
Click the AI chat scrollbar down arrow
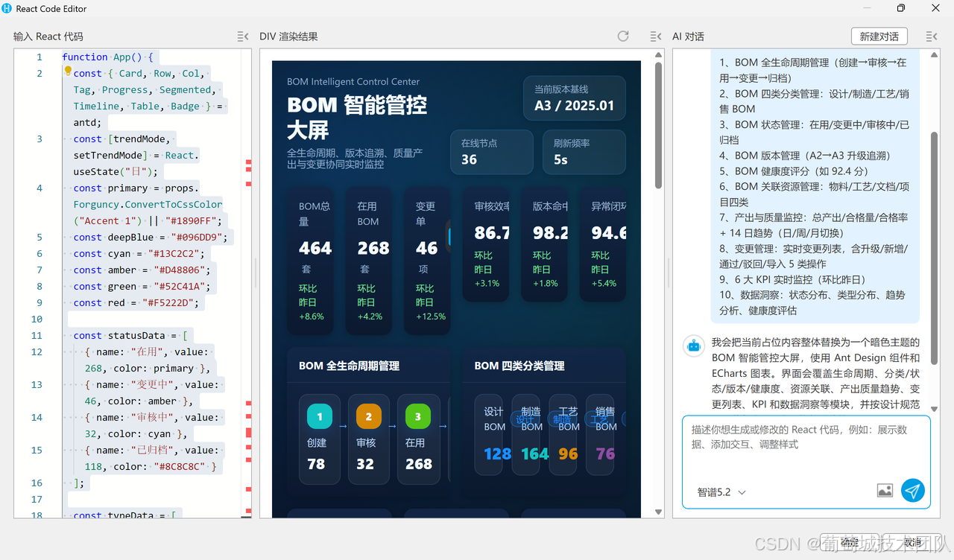pos(934,409)
